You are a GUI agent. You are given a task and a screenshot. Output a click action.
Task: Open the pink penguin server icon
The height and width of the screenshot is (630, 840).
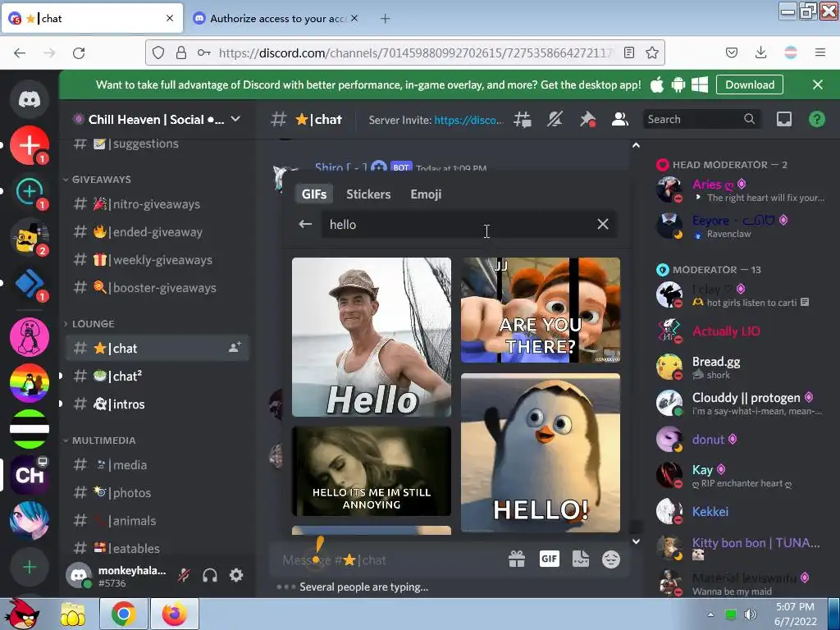[30, 337]
